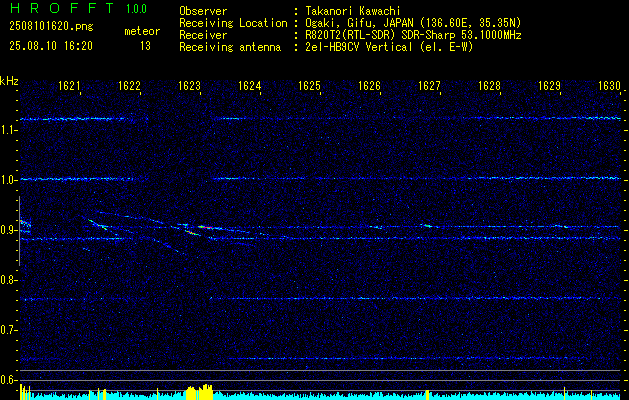
Task: Click the 1621 time marker
Action: coord(69,85)
